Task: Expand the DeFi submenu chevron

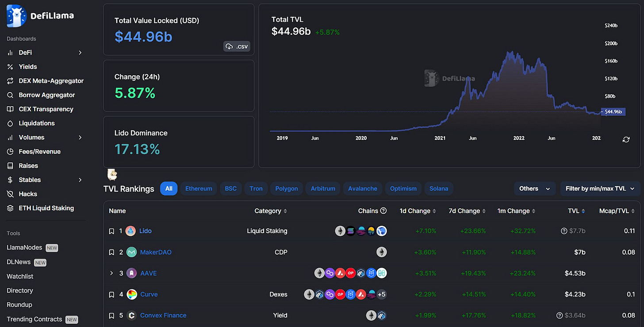Action: click(80, 53)
